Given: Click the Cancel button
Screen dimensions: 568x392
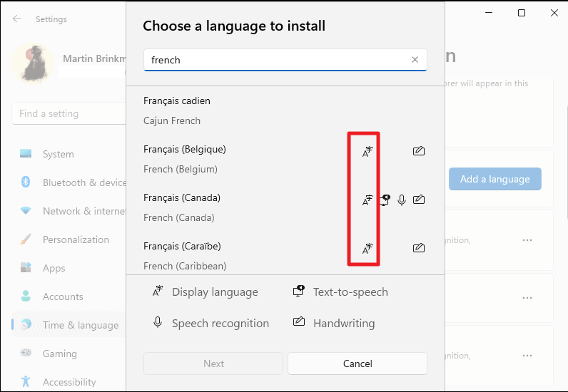Looking at the screenshot, I should tap(357, 363).
